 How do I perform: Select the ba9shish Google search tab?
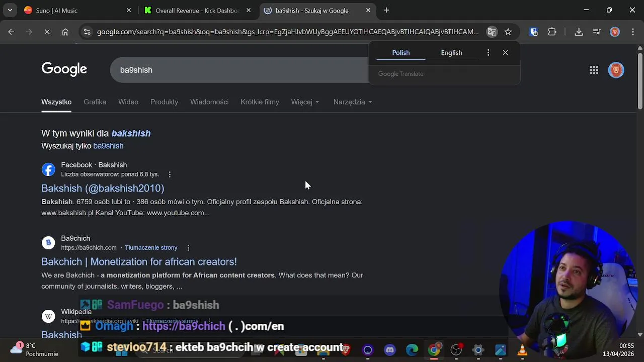[318, 10]
